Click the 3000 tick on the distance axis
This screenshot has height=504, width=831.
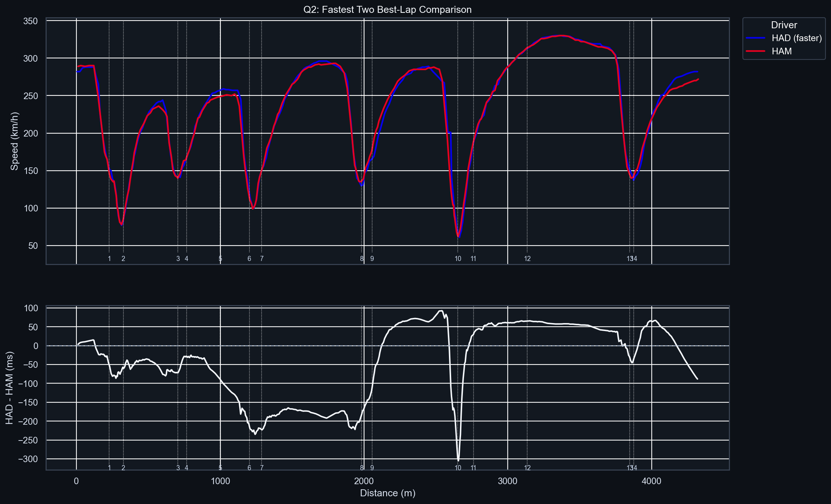pos(508,481)
